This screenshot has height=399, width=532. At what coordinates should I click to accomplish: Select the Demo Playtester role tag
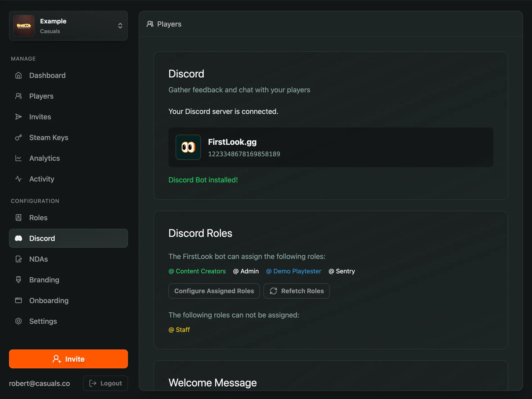click(294, 271)
